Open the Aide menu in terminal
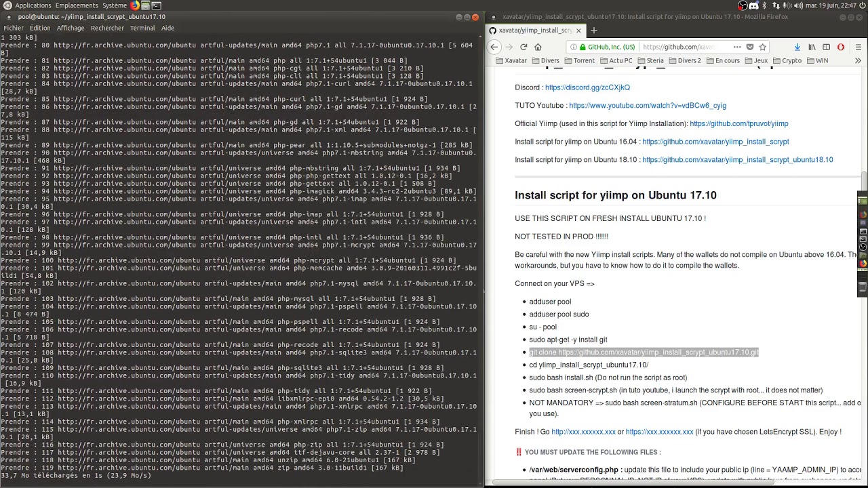Viewport: 868px width, 488px height. [x=167, y=28]
